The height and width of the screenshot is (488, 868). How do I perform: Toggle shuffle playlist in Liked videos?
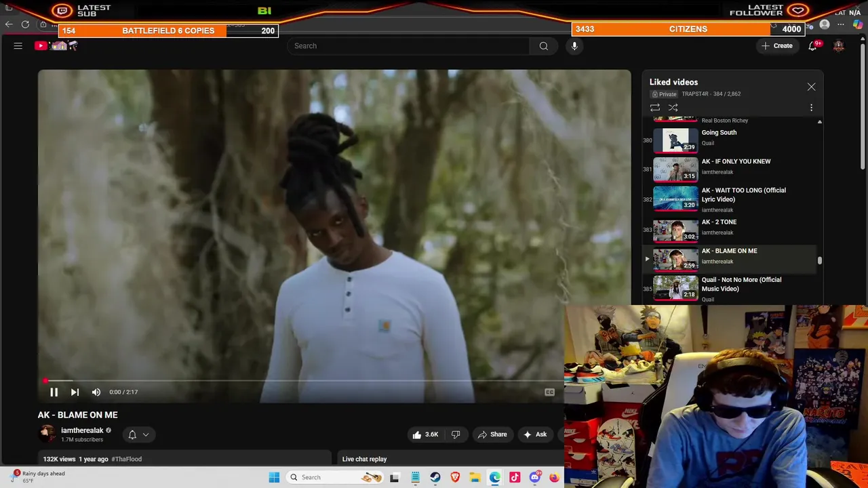coord(673,107)
